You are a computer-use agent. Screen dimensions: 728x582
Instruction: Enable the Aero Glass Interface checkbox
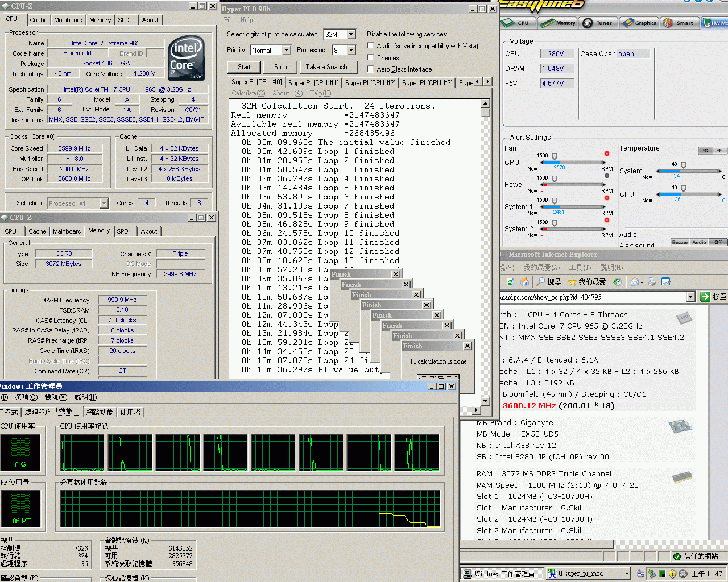pyautogui.click(x=371, y=69)
